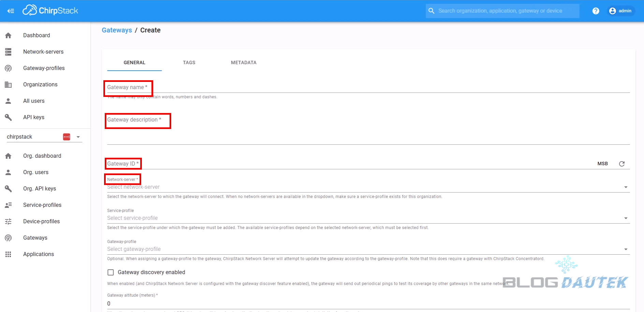Collapse the sidebar with the back-arrow menu icon
The image size is (644, 312).
pos(11,11)
